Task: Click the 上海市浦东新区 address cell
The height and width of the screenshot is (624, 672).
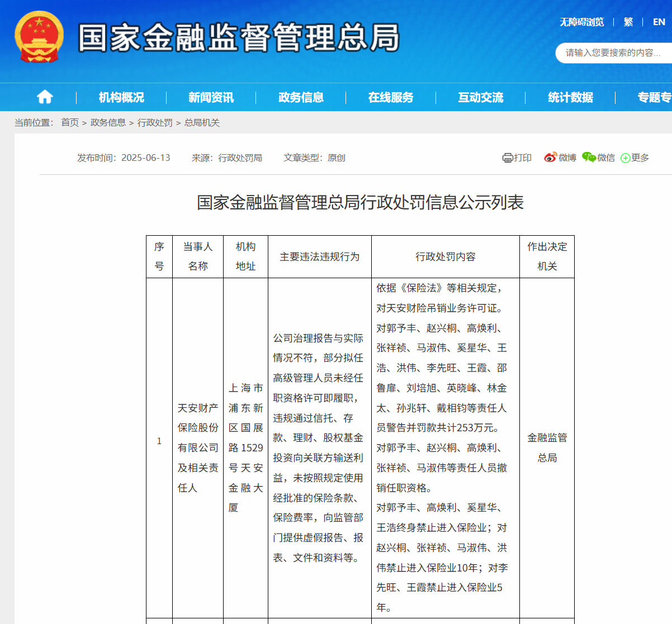Action: [245, 448]
